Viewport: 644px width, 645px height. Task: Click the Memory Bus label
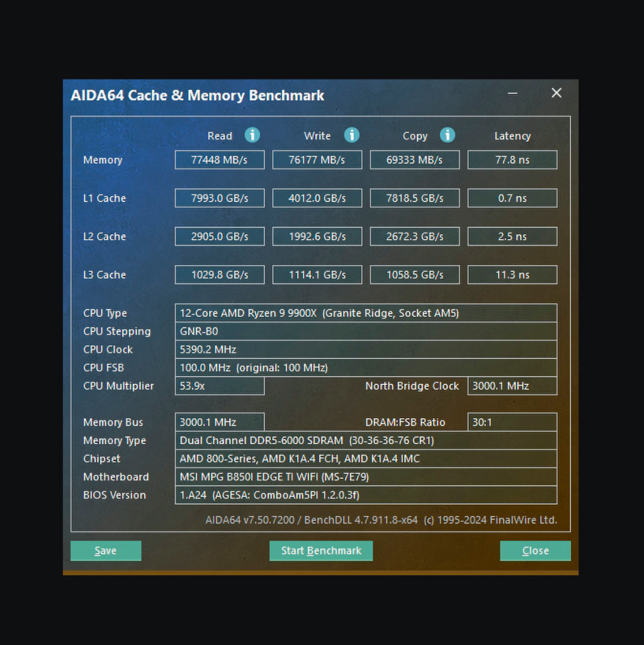point(113,423)
